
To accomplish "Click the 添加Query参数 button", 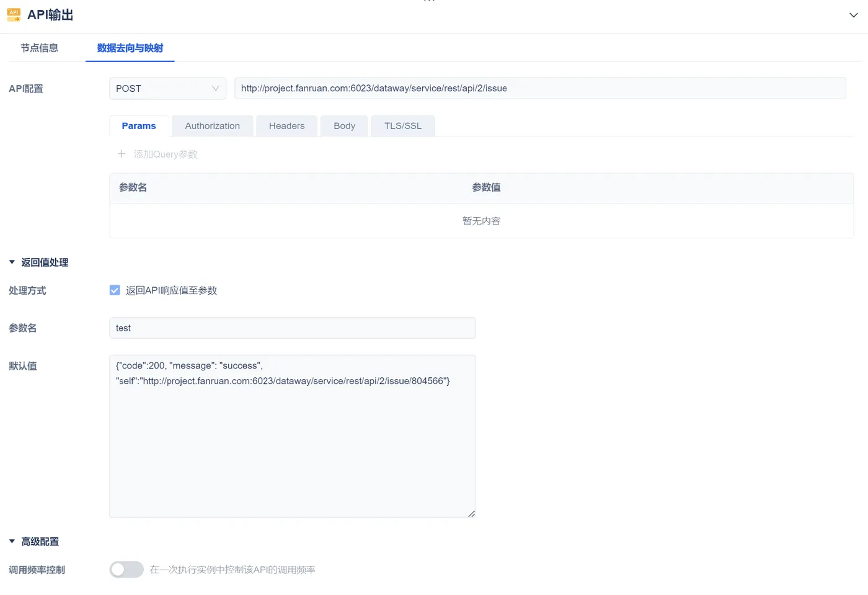I will [157, 154].
